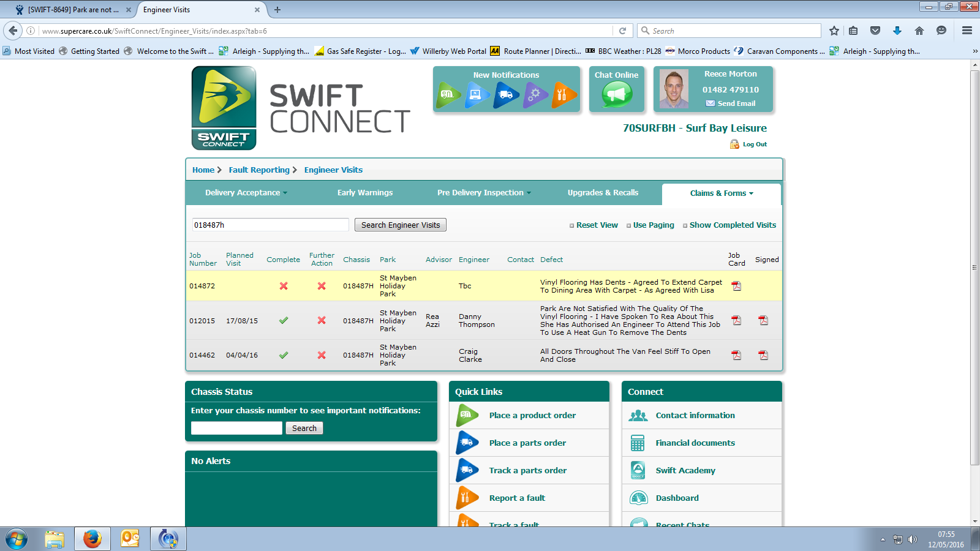Click the blue delivery truck notification icon
The width and height of the screenshot is (980, 551).
[x=506, y=95]
